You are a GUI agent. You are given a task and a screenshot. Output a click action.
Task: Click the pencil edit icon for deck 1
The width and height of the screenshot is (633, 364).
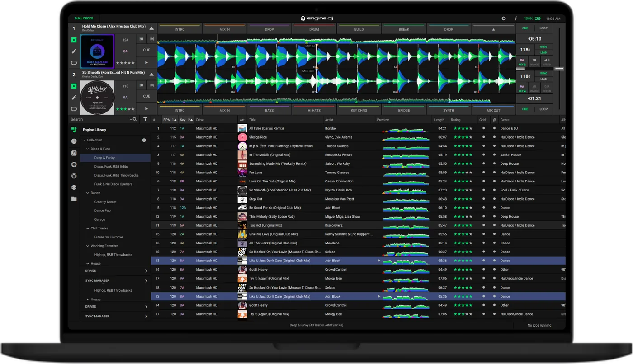pyautogui.click(x=74, y=51)
